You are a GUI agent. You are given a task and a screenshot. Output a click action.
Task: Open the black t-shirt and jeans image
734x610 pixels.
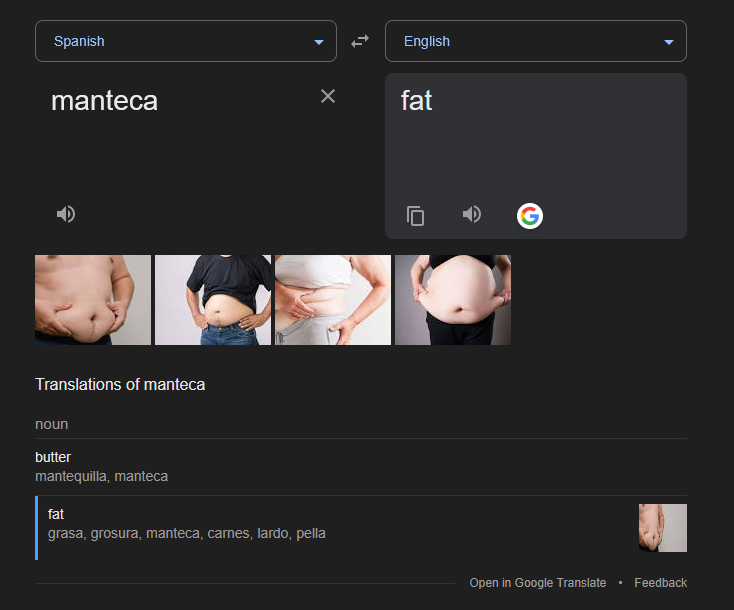coord(213,300)
